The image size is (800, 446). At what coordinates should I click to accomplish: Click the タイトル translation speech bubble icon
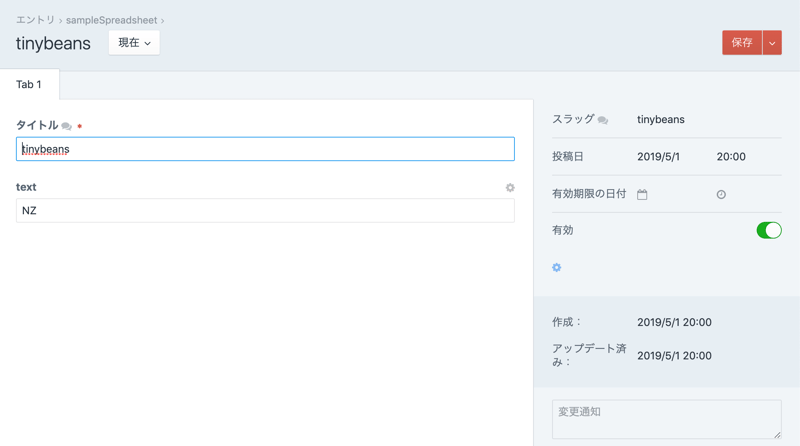coord(67,126)
